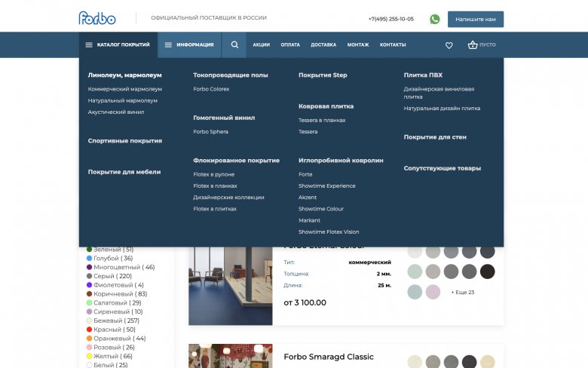Filter by 'Бежевый (257)' color
The width and height of the screenshot is (588, 368).
click(113, 320)
